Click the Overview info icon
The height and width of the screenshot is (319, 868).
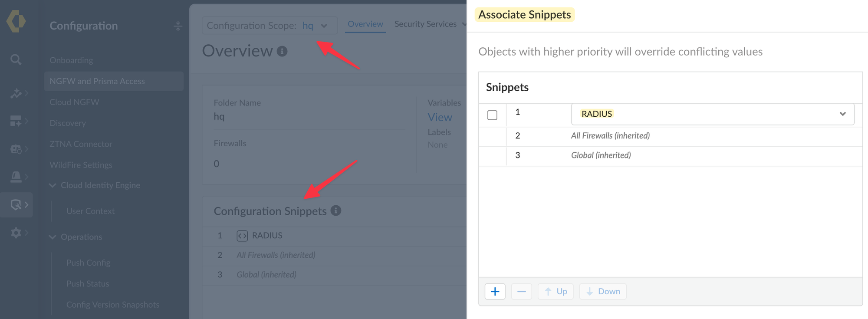tap(282, 51)
